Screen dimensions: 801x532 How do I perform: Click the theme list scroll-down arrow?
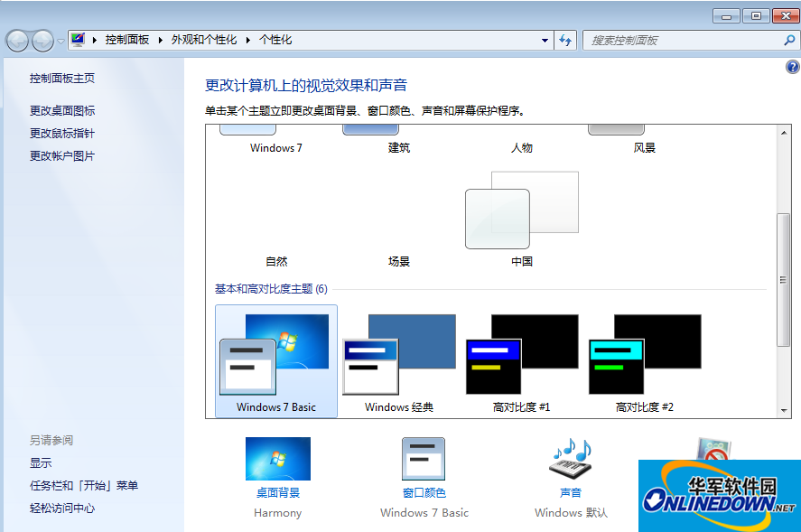coord(784,410)
